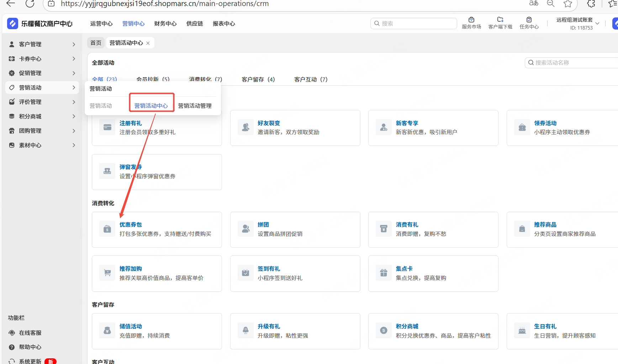This screenshot has width=618, height=364.
Task: Expand the 卡券中心 chevron in sidebar
Action: point(74,59)
